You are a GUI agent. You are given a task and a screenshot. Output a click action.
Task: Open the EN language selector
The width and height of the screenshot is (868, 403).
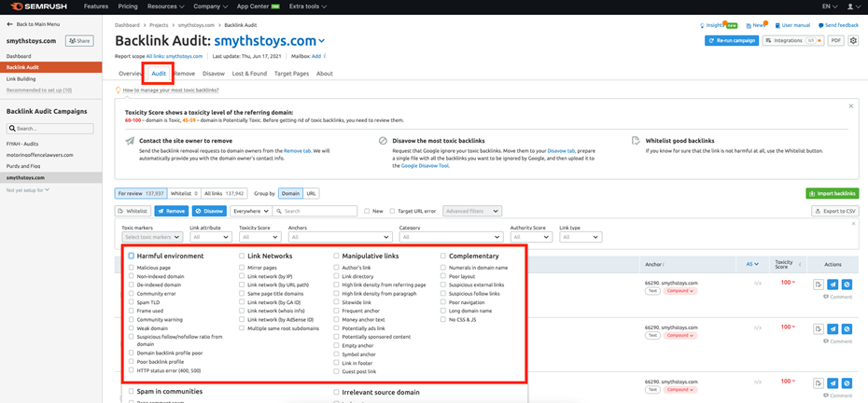coord(829,7)
